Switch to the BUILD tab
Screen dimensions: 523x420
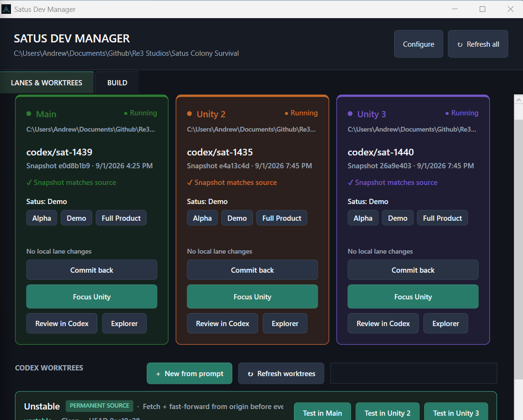point(117,83)
